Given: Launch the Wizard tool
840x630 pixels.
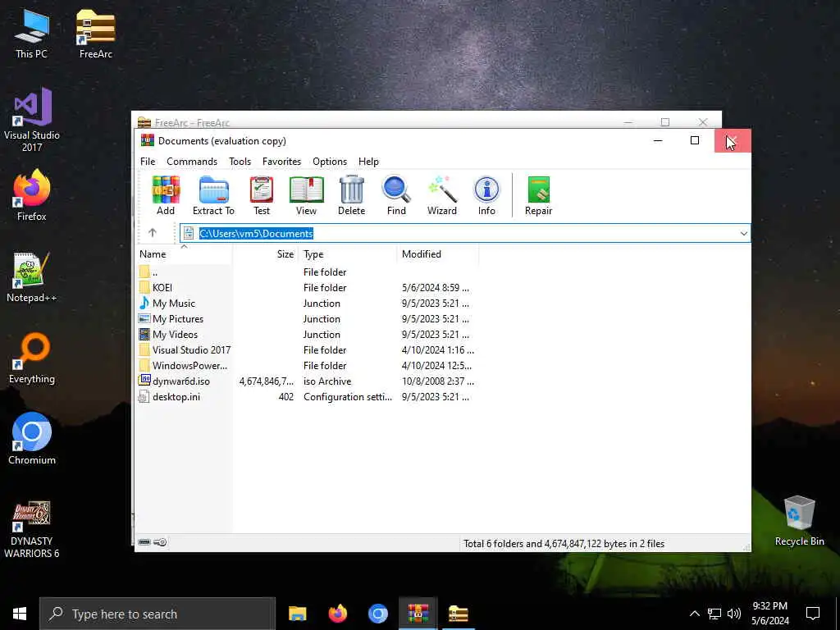Looking at the screenshot, I should (442, 195).
